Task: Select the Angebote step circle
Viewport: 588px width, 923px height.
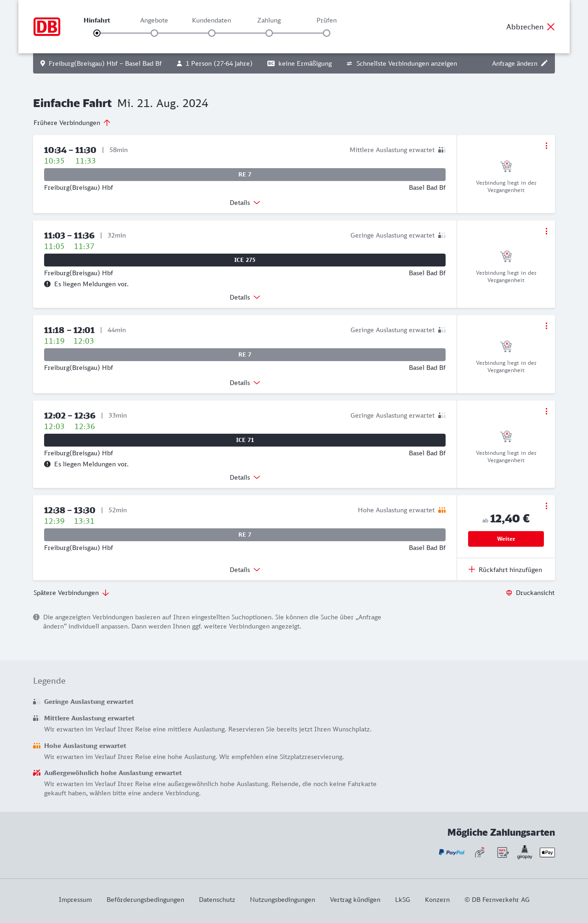Action: pos(154,33)
